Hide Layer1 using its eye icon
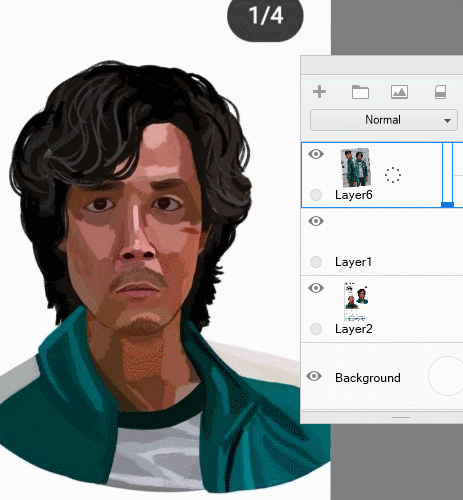Viewport: 463px width, 500px height. click(x=316, y=221)
